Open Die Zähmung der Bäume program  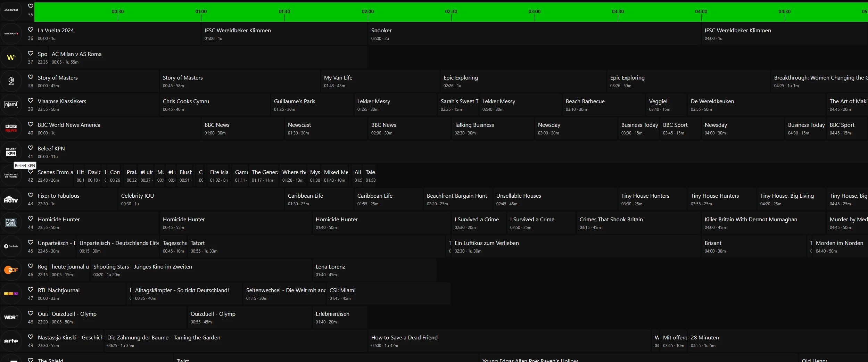tap(236, 341)
